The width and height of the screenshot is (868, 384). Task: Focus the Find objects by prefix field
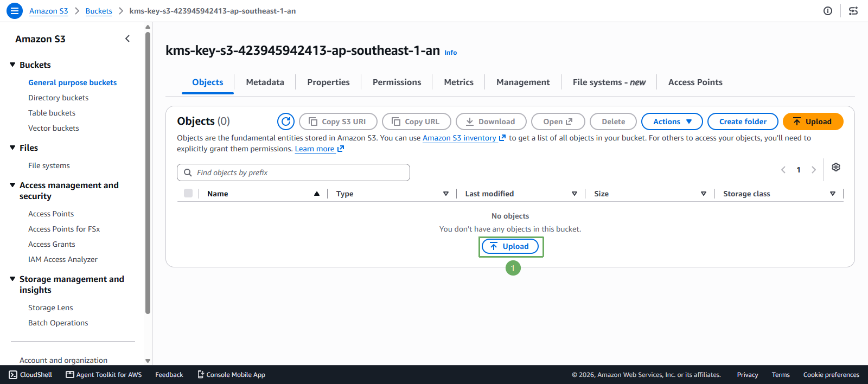tap(293, 172)
